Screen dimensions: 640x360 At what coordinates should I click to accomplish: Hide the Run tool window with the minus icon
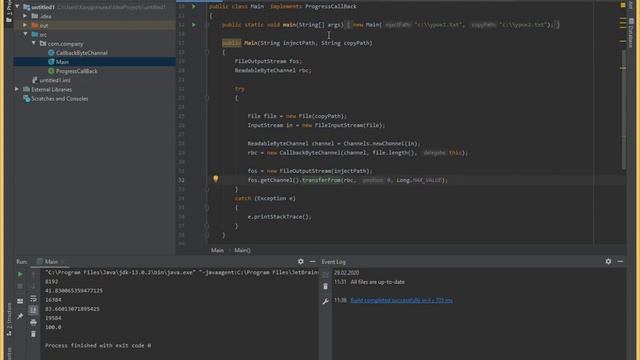(x=313, y=262)
